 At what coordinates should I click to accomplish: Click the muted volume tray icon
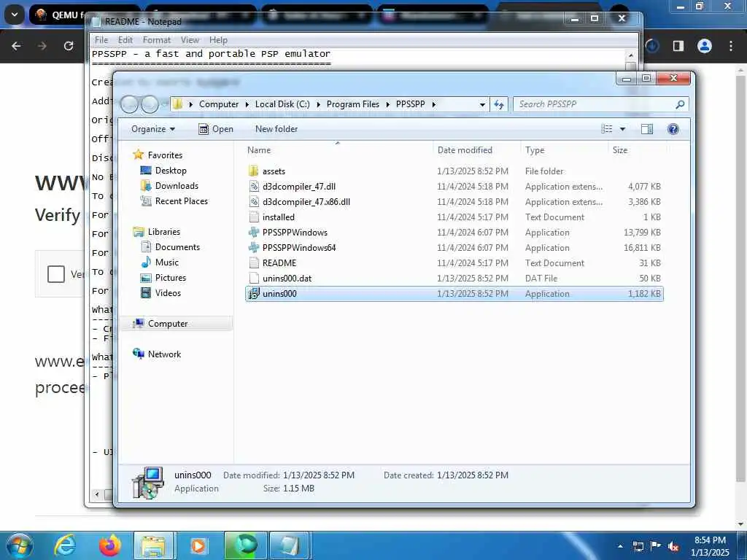[x=673, y=546]
